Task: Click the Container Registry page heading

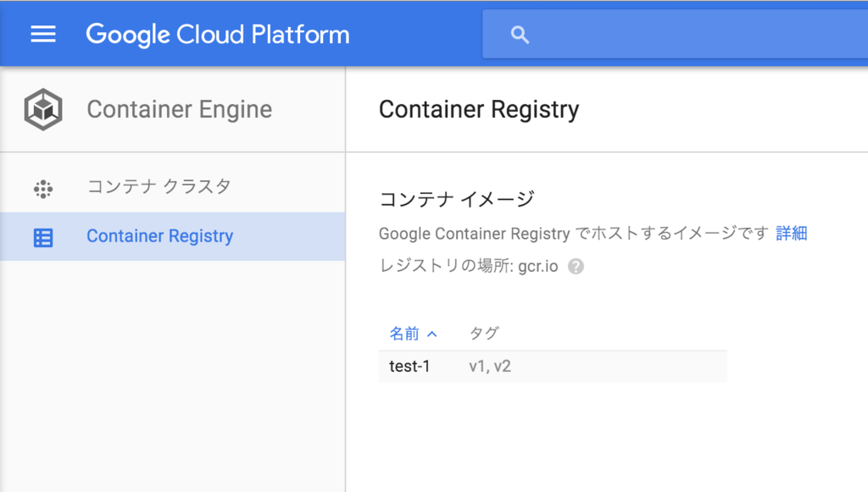Action: tap(479, 109)
